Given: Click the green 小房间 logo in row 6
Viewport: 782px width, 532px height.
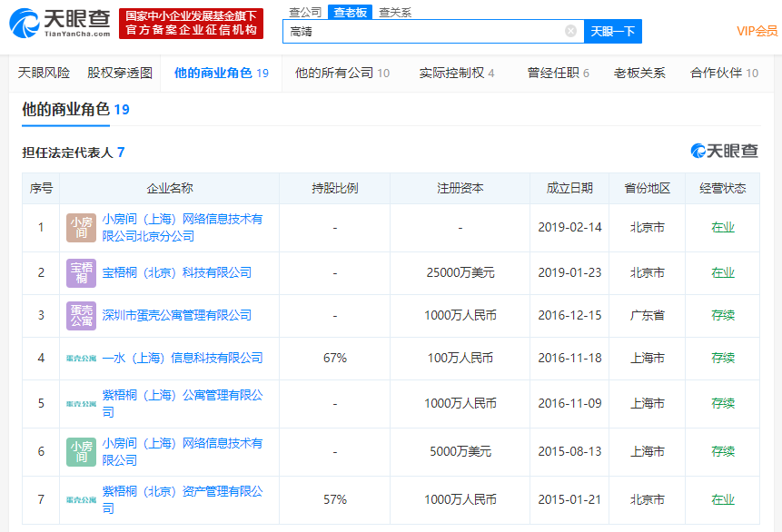Looking at the screenshot, I should (x=81, y=451).
